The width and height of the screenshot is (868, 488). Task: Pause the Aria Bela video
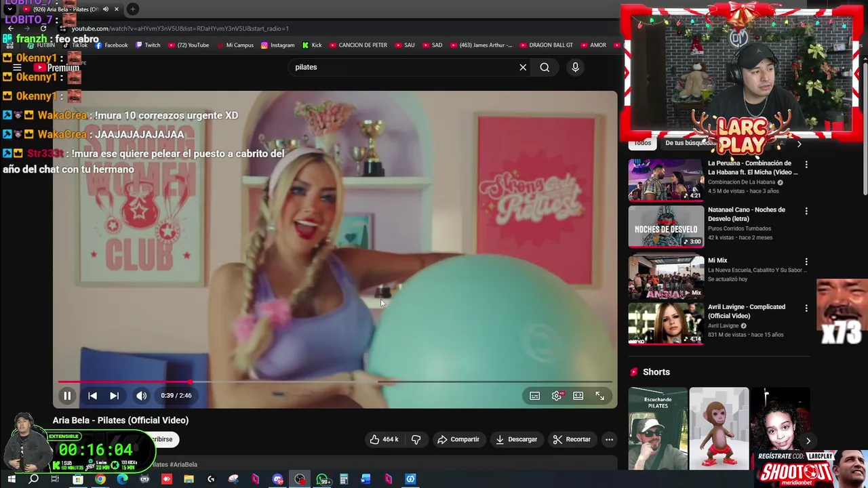coord(67,396)
